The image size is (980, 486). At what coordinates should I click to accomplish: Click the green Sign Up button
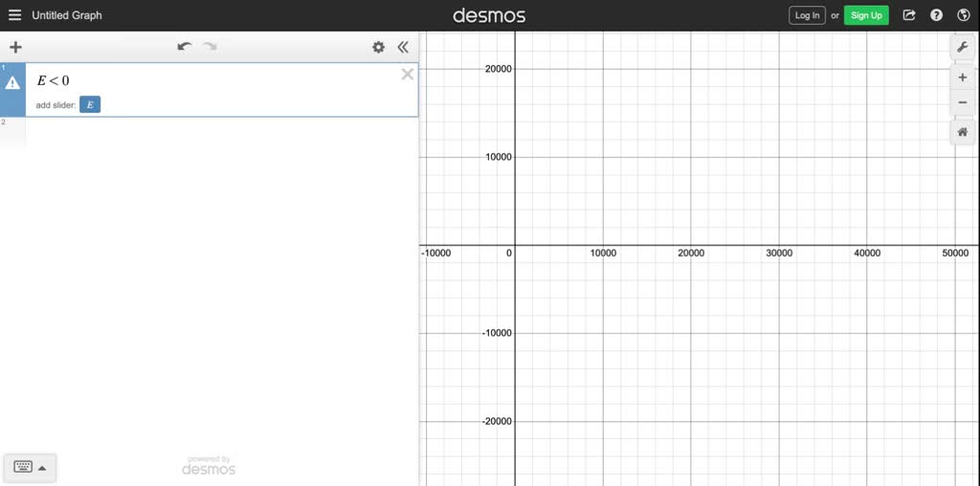click(x=866, y=15)
